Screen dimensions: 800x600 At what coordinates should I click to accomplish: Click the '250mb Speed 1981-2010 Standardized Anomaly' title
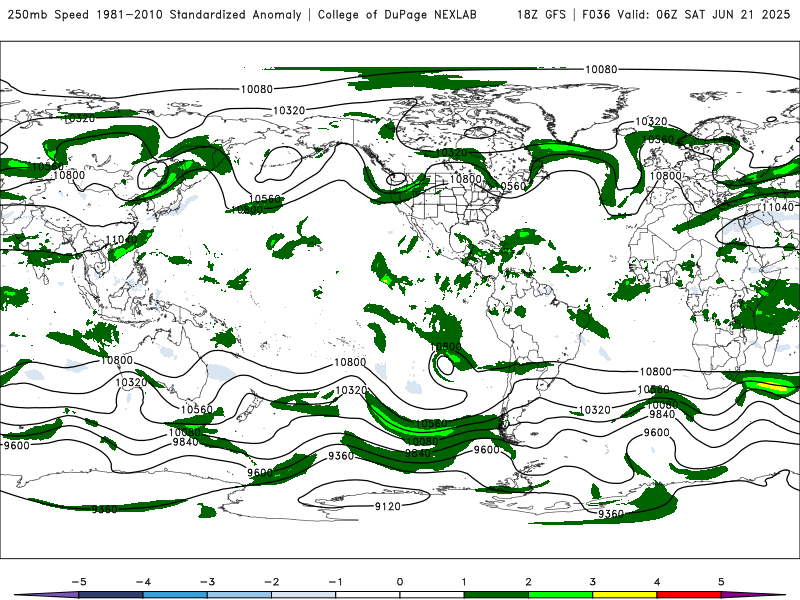[154, 14]
